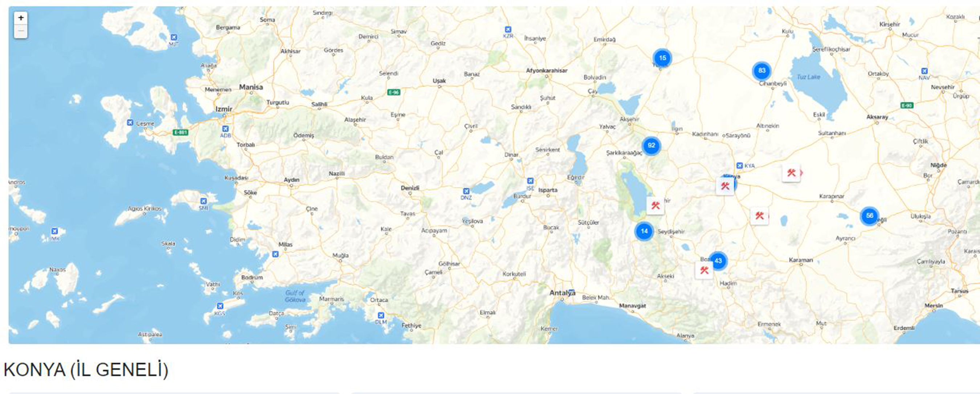Click the 92 cluster marker
The image size is (980, 394).
point(651,145)
